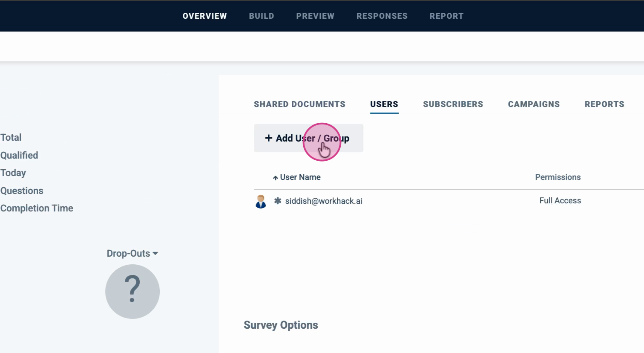Sort by the User Name arrow
This screenshot has width=644, height=353.
point(276,178)
